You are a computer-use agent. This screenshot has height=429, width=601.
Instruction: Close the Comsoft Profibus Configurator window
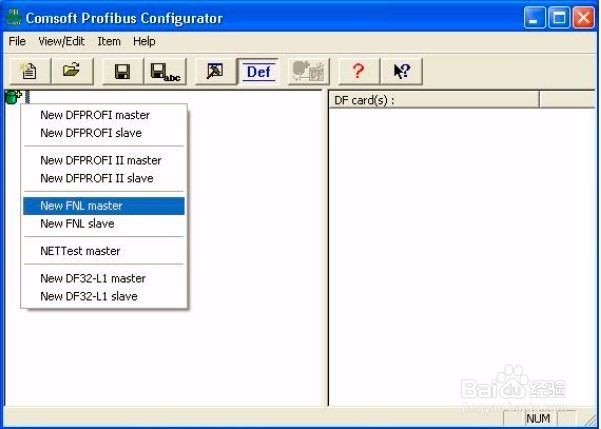(583, 18)
